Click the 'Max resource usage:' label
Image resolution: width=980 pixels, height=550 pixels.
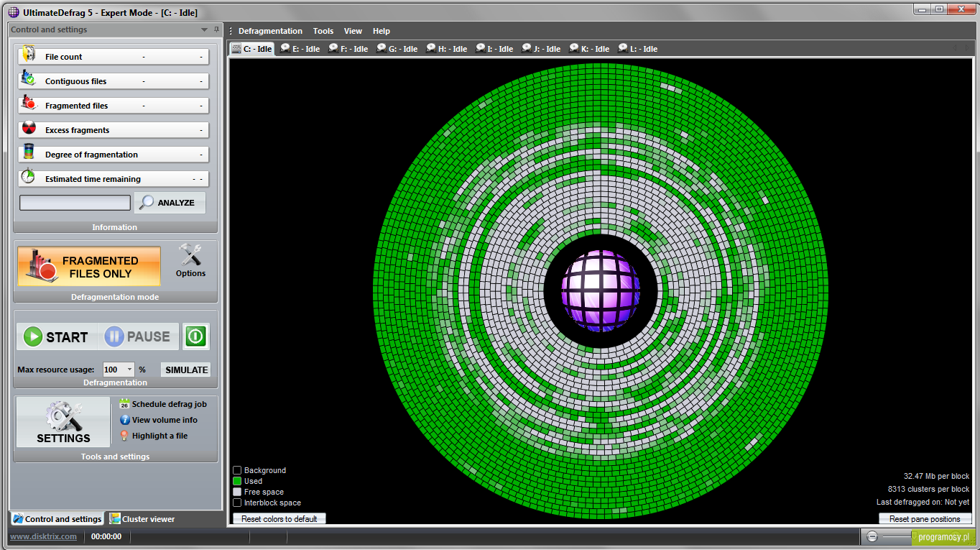[56, 370]
